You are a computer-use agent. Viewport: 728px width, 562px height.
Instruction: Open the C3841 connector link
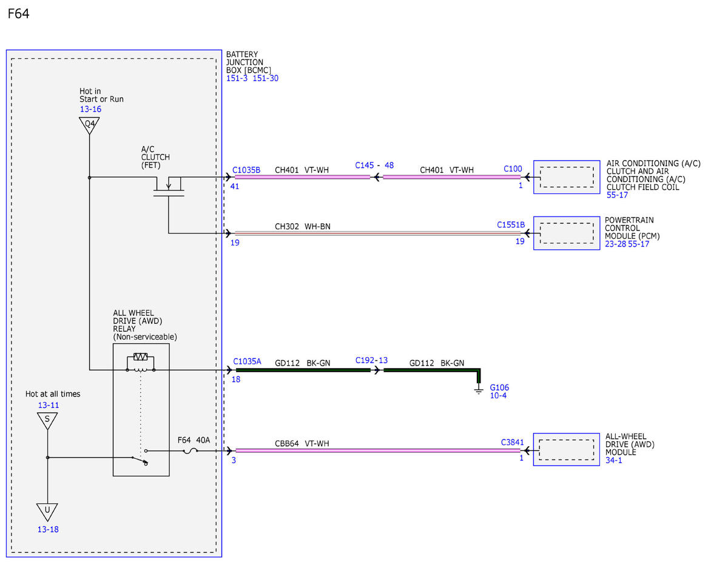click(x=512, y=443)
